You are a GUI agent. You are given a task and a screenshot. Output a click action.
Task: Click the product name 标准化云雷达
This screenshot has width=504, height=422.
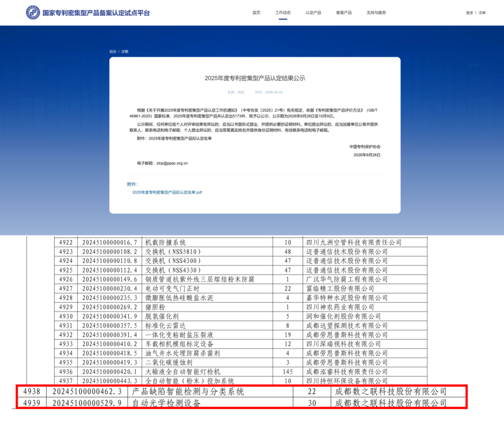pos(166,326)
